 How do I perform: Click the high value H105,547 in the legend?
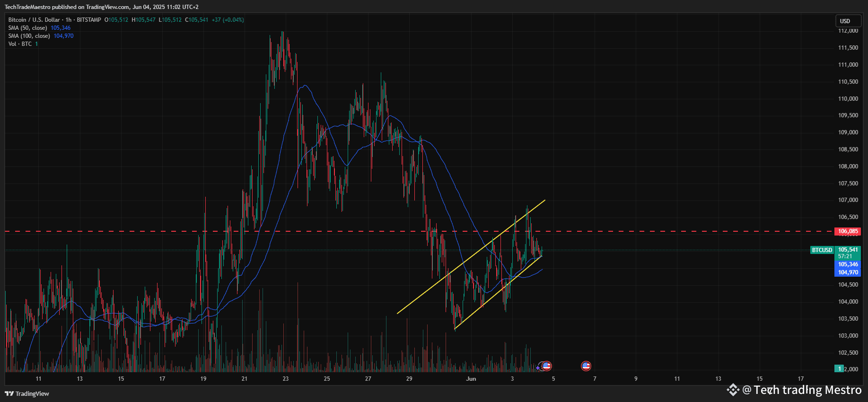(143, 20)
